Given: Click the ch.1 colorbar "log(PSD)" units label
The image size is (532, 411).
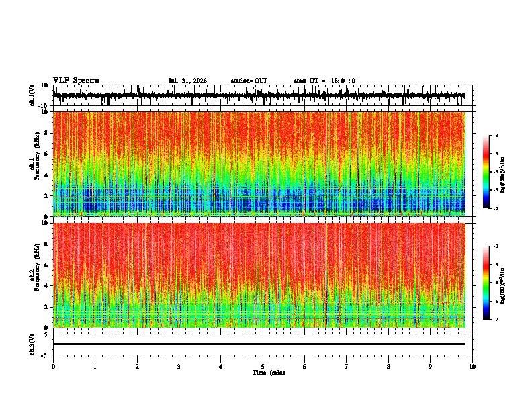Looking at the screenshot, I should point(503,175).
